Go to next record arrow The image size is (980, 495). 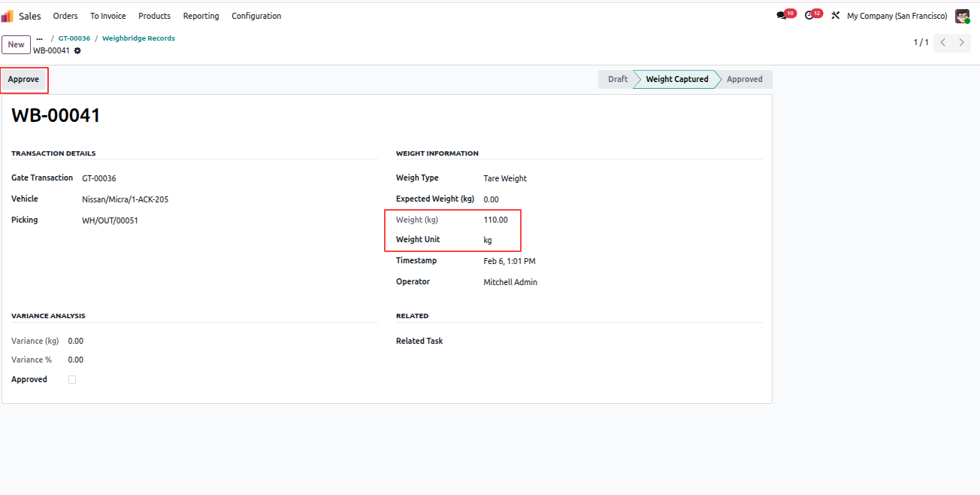coord(962,43)
